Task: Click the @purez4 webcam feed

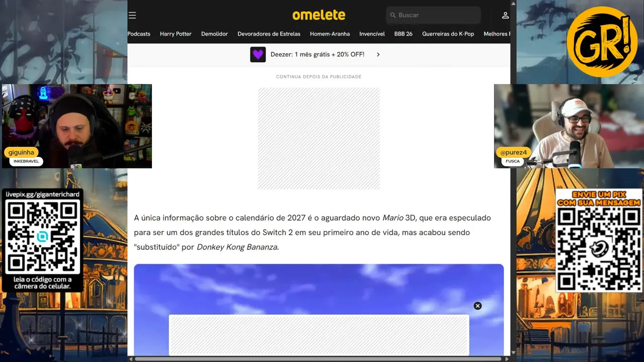Action: tap(569, 126)
